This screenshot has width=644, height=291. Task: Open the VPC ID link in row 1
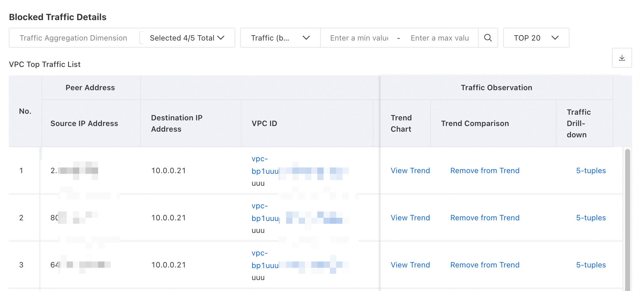tap(265, 171)
